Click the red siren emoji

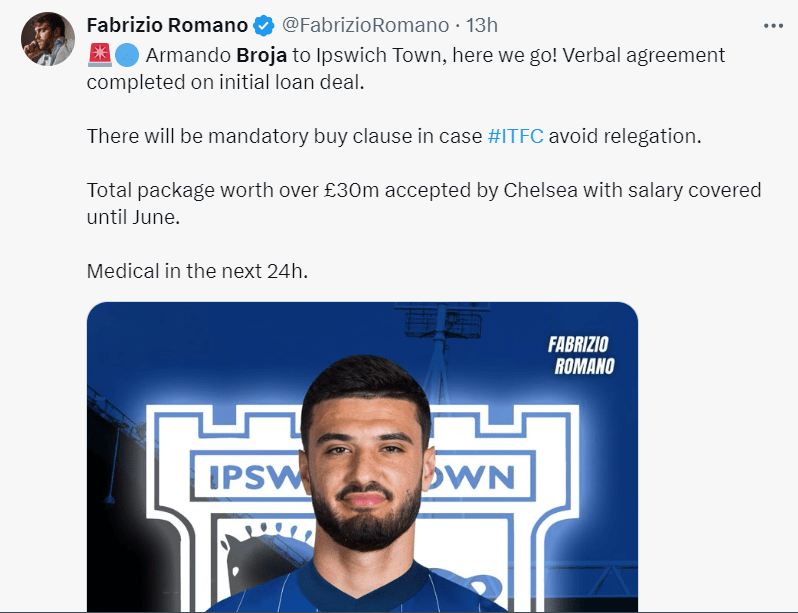pos(99,55)
